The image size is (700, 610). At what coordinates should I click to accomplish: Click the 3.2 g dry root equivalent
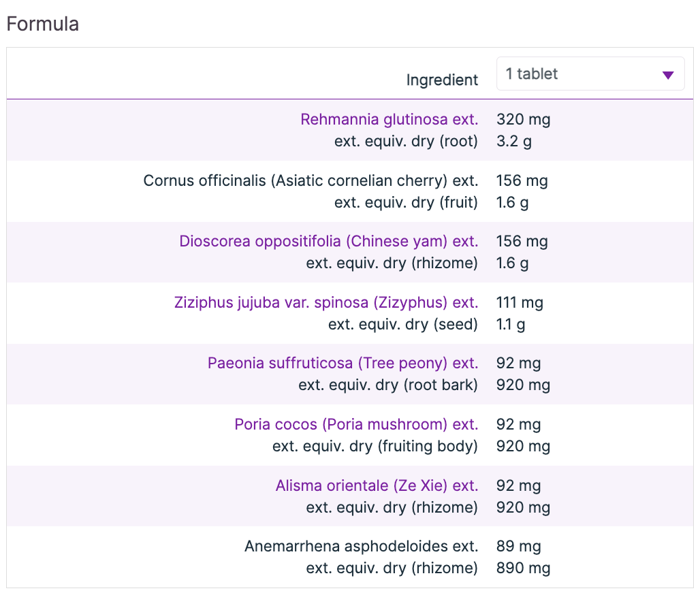(513, 142)
